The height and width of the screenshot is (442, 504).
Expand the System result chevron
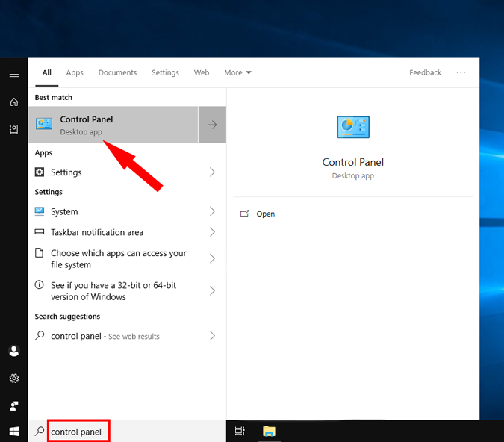click(x=212, y=211)
